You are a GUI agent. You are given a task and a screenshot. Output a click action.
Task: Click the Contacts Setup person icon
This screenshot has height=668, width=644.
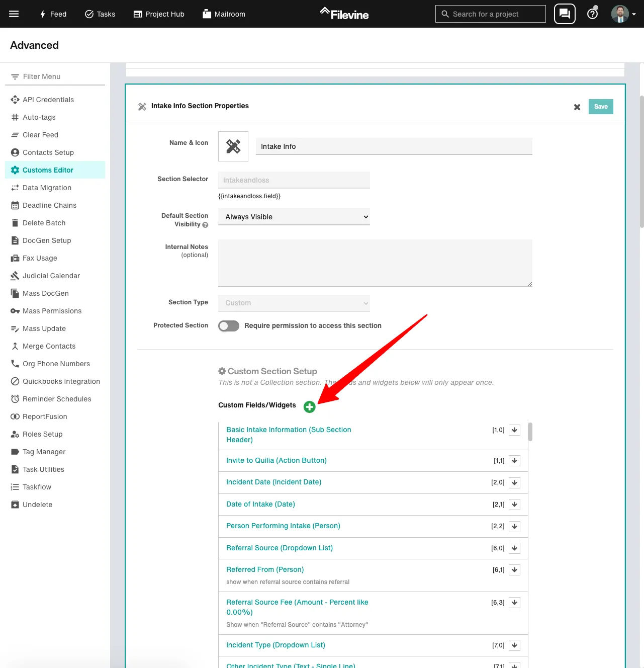pos(15,152)
